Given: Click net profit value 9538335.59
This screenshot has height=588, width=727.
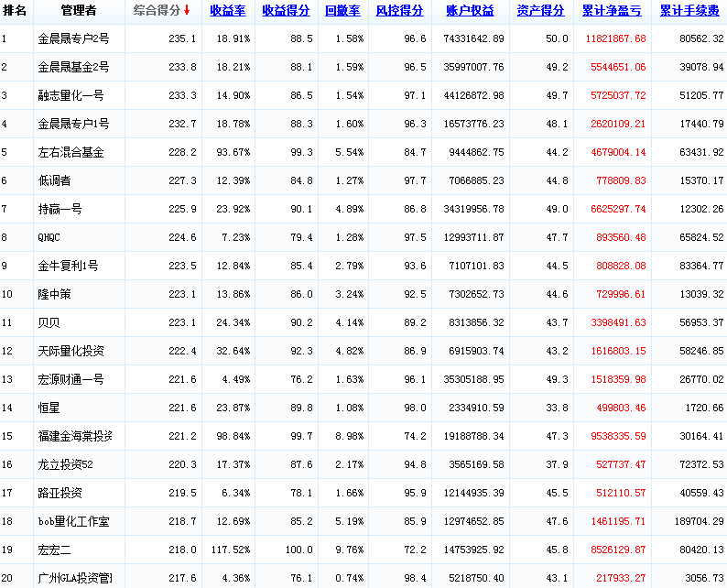Looking at the screenshot, I should (x=613, y=436).
